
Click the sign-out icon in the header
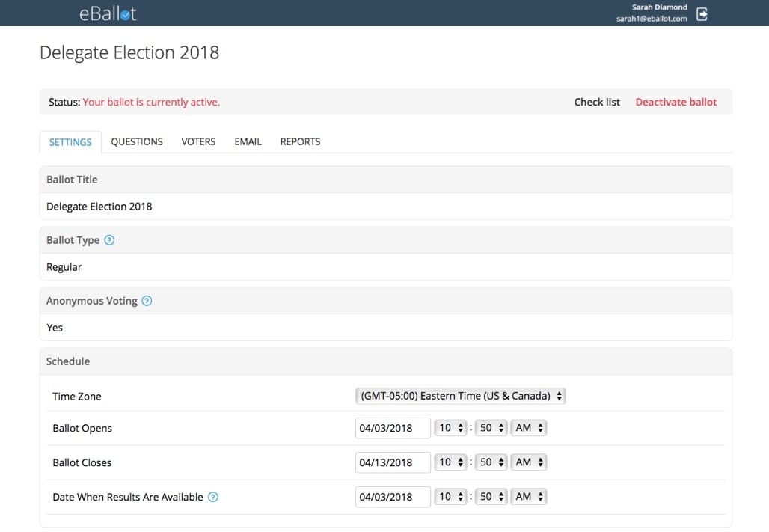pyautogui.click(x=702, y=13)
